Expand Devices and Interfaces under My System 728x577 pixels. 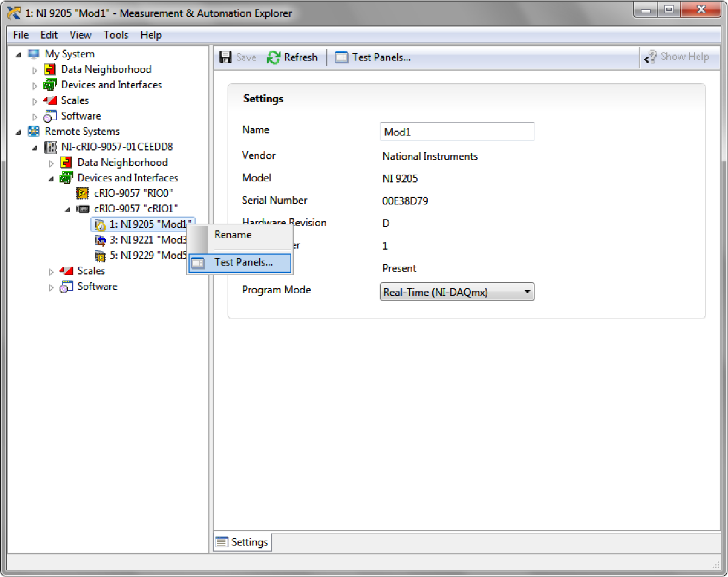coord(35,85)
